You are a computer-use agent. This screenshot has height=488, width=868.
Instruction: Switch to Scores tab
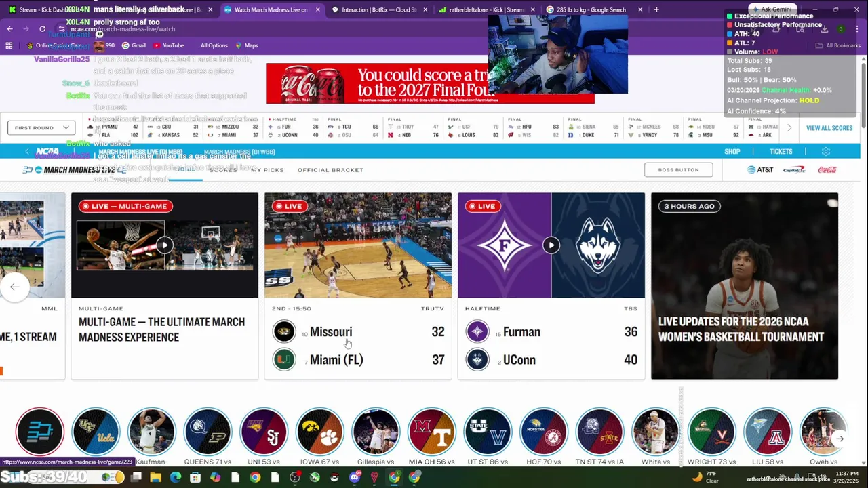tap(223, 169)
